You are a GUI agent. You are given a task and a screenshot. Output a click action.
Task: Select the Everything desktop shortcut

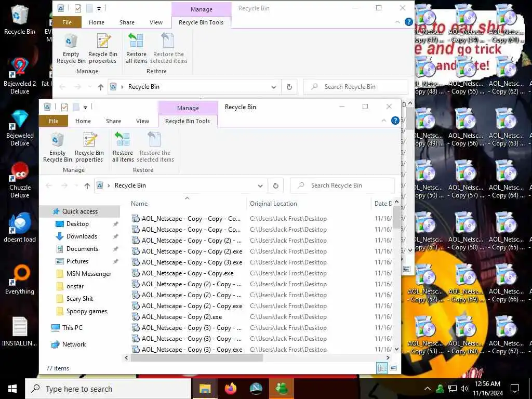[x=20, y=280]
